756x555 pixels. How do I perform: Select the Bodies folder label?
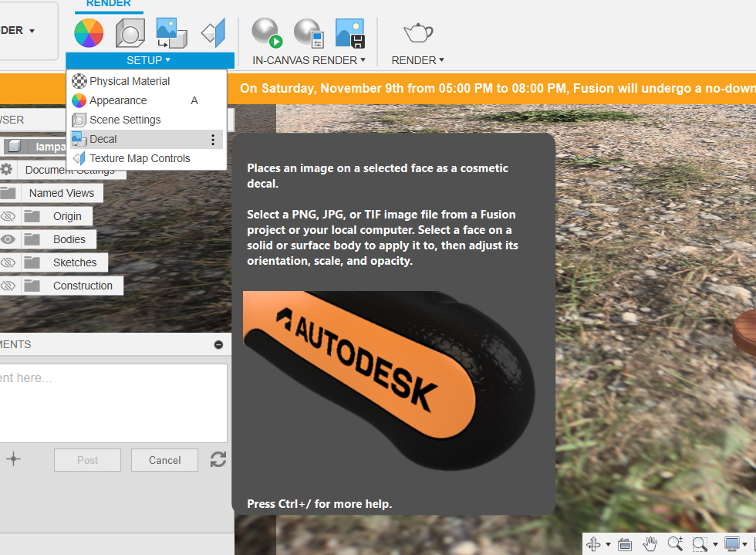[x=69, y=239]
